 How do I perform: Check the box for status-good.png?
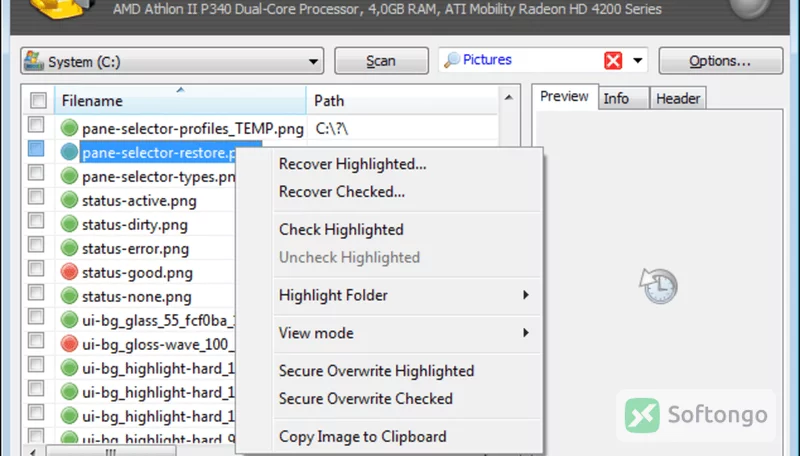tap(36, 268)
